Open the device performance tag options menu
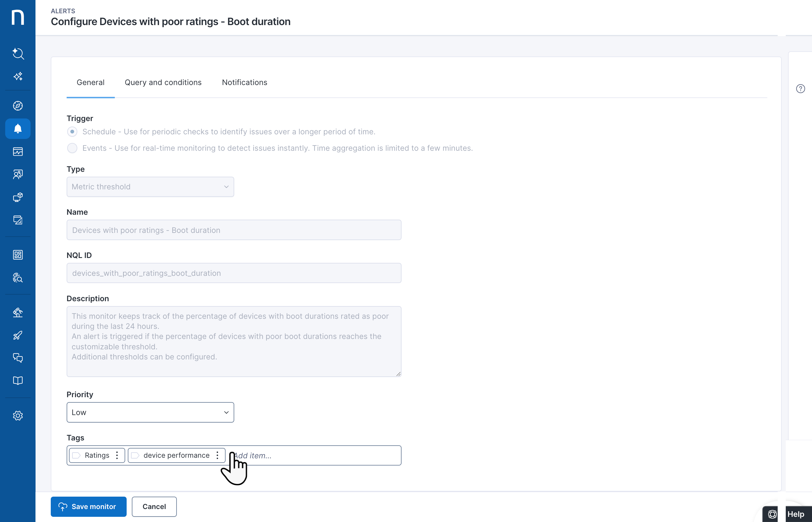The height and width of the screenshot is (522, 812). click(217, 455)
